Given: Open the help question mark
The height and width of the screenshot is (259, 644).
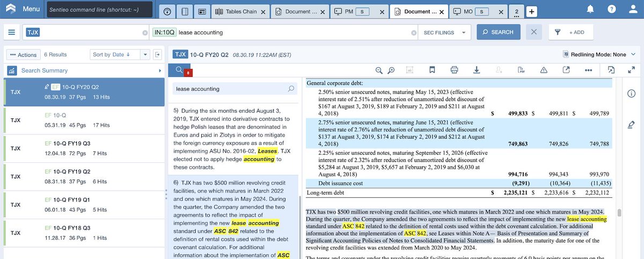Looking at the screenshot, I should coord(612,9).
